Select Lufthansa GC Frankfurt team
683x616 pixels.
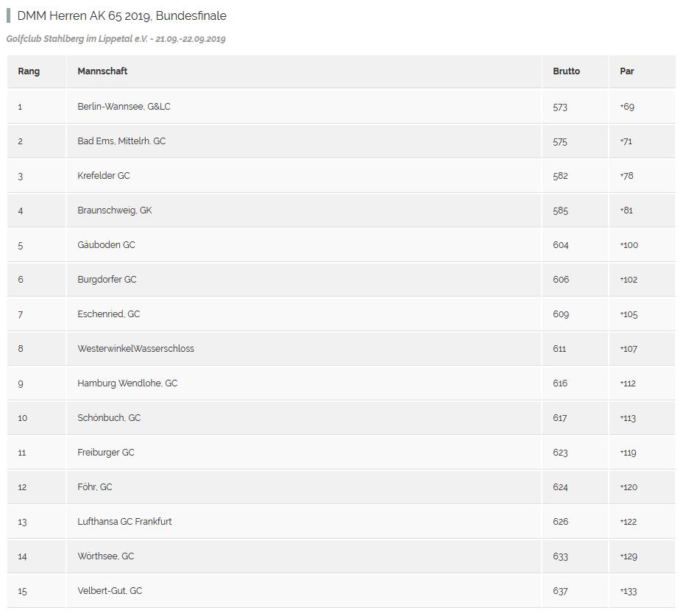click(124, 522)
